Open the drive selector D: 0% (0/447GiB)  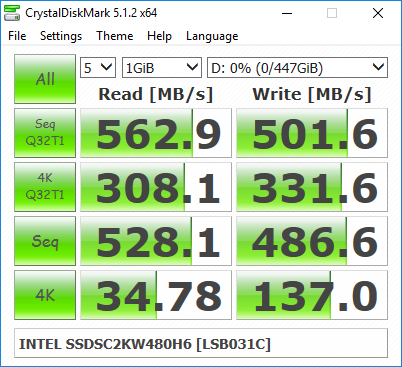click(297, 68)
